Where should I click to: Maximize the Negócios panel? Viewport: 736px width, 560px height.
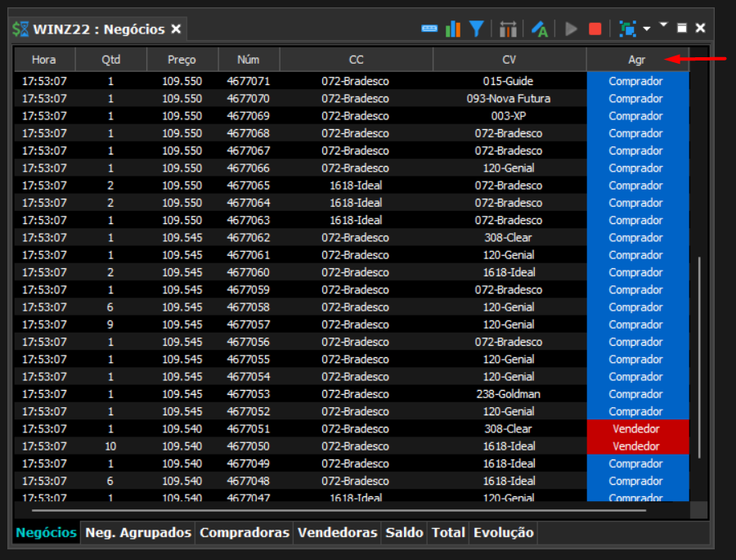coord(682,28)
